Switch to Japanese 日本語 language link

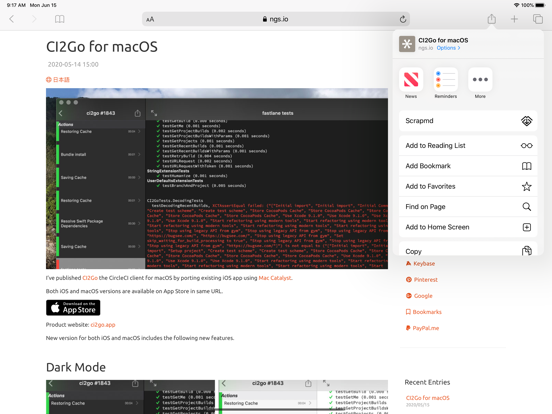(58, 80)
